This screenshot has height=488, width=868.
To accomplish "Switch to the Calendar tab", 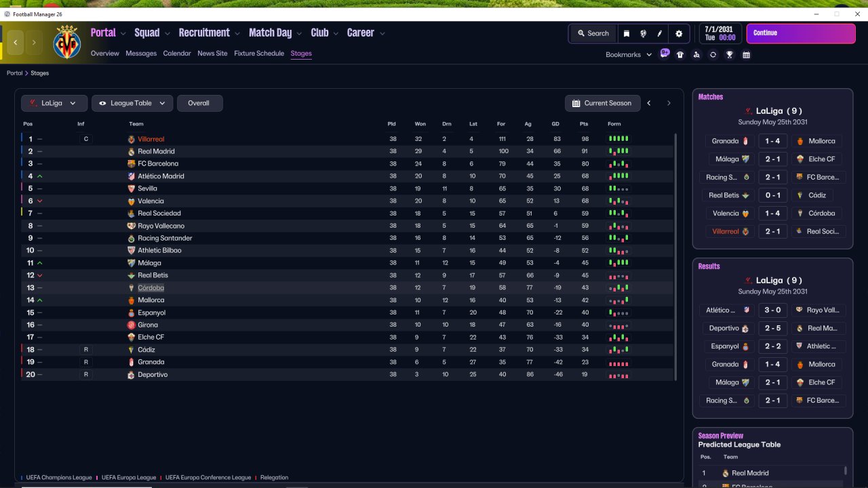I will 177,54.
